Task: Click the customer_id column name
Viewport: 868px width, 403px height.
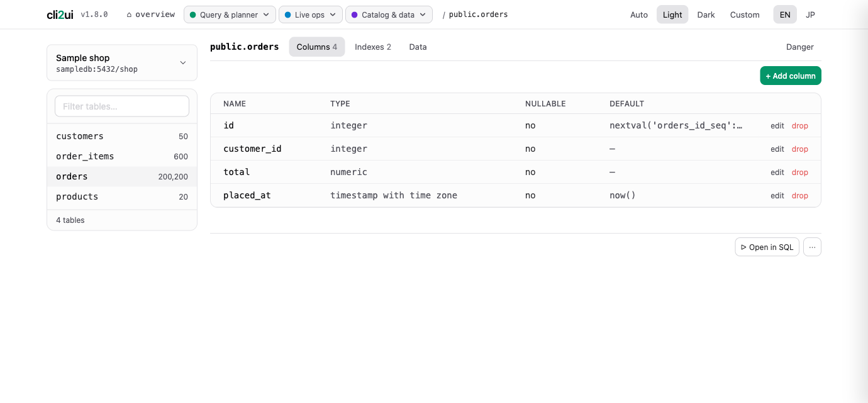Action: click(252, 149)
